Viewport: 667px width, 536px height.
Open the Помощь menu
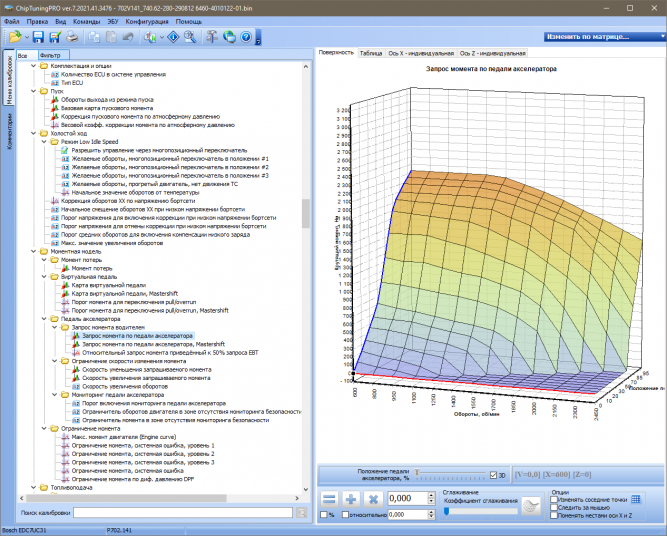pos(188,21)
